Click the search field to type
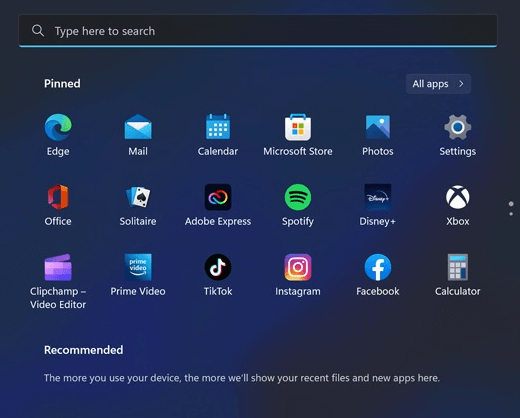The height and width of the screenshot is (418, 520). pos(258,31)
